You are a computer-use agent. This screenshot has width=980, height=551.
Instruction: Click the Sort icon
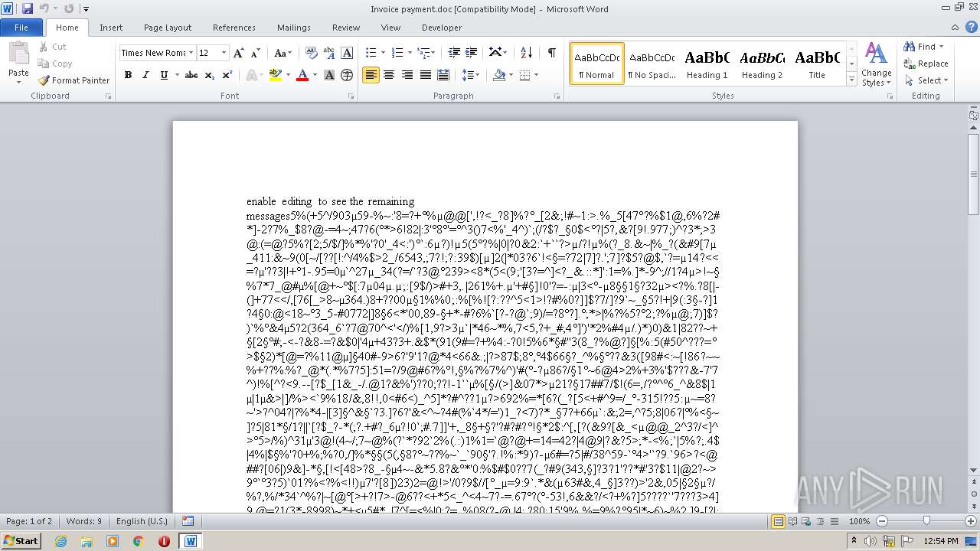pos(526,53)
